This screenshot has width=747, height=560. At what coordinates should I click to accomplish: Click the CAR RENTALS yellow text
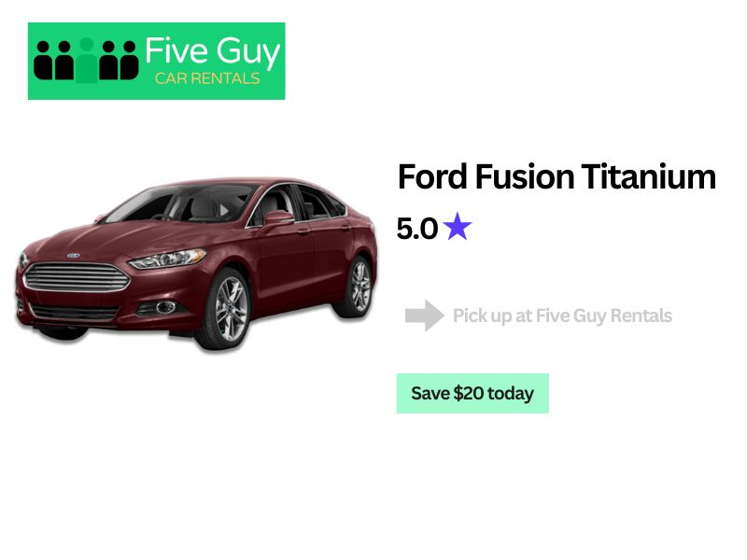pyautogui.click(x=207, y=78)
